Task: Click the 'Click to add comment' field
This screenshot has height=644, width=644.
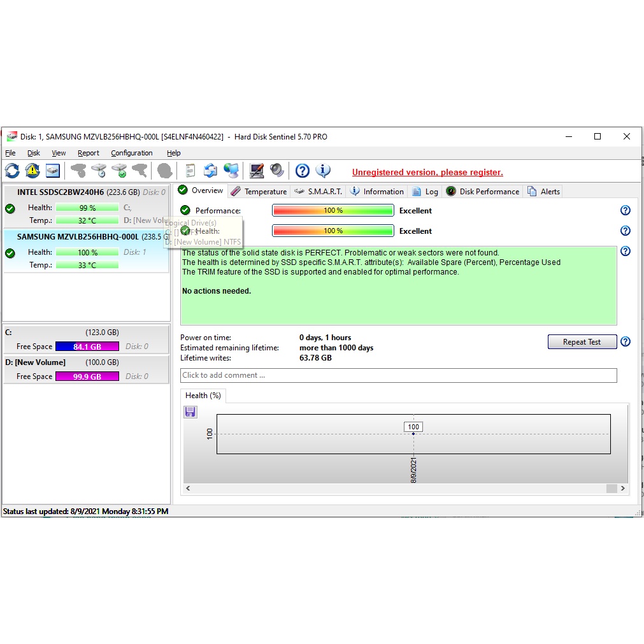Action: tap(398, 375)
